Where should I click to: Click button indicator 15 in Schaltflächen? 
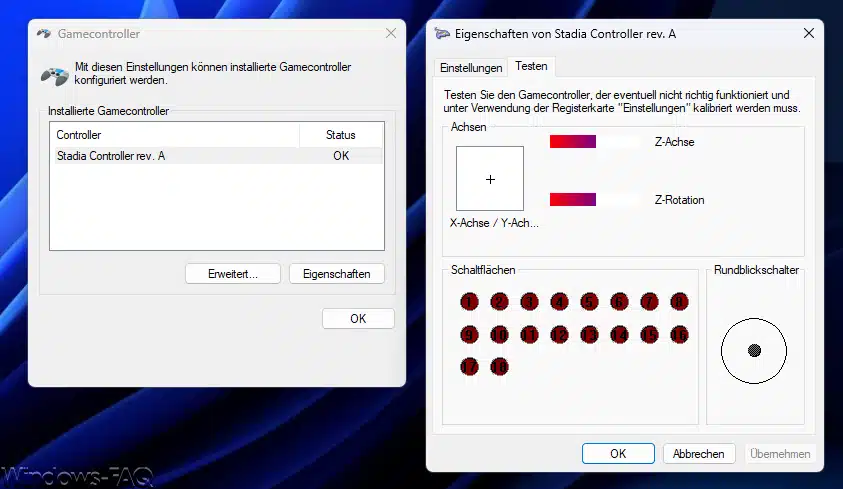649,335
